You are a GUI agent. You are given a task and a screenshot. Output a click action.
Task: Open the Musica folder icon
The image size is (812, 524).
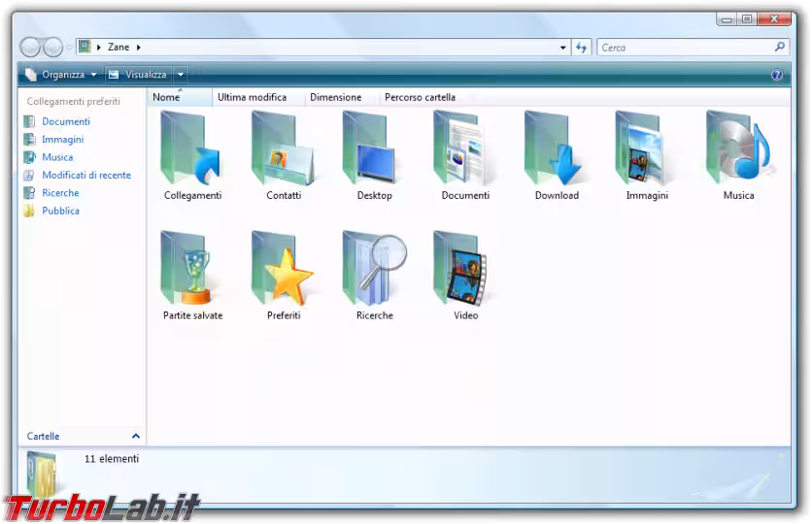pyautogui.click(x=738, y=150)
